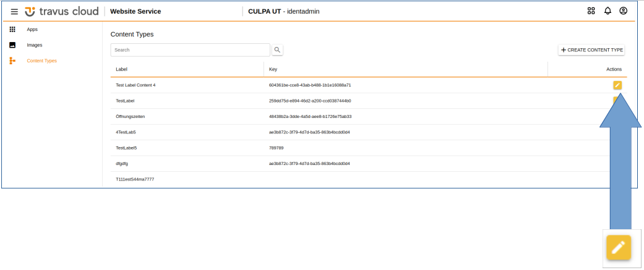644x270 pixels.
Task: Click the large yellow pencil edit icon
Action: 618,247
